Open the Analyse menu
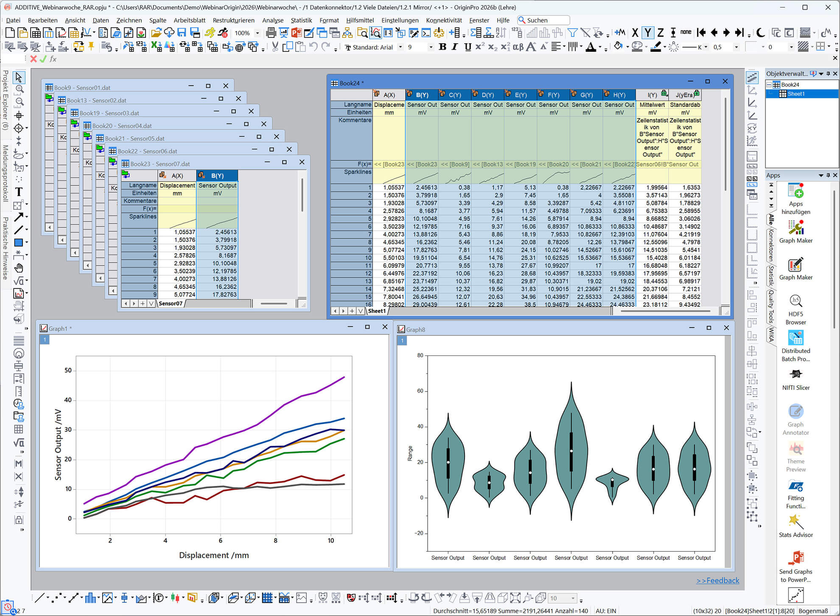This screenshot has width=840, height=616. click(273, 20)
